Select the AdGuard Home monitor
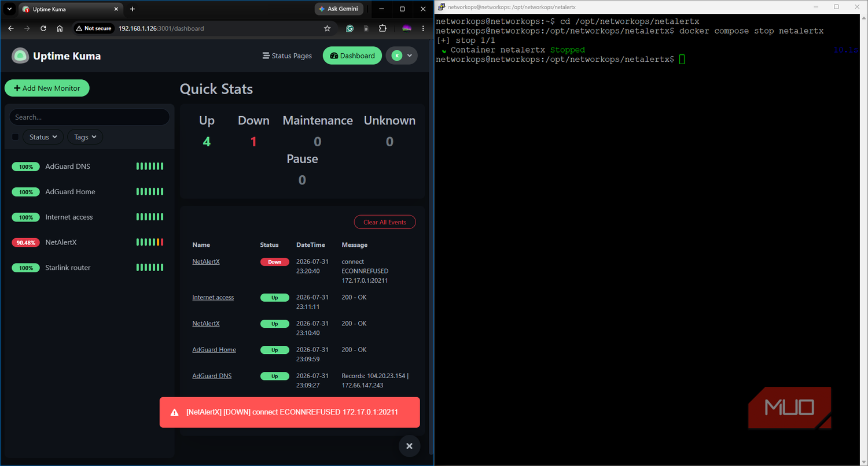The width and height of the screenshot is (868, 466). pos(88,191)
